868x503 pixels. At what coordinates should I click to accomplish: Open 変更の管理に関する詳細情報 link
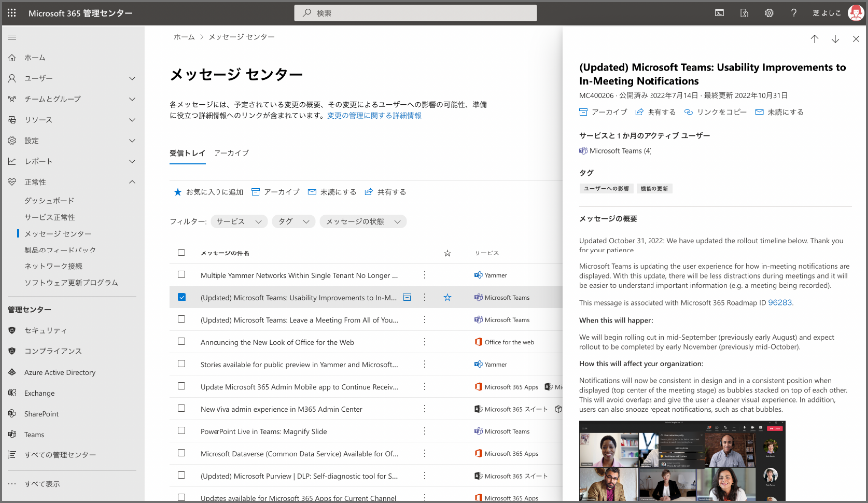(374, 116)
